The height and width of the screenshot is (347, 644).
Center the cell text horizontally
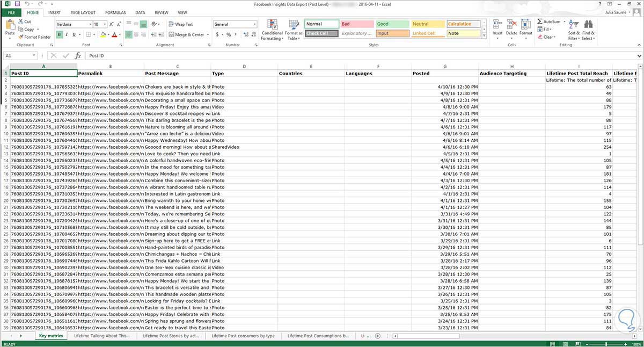(136, 34)
